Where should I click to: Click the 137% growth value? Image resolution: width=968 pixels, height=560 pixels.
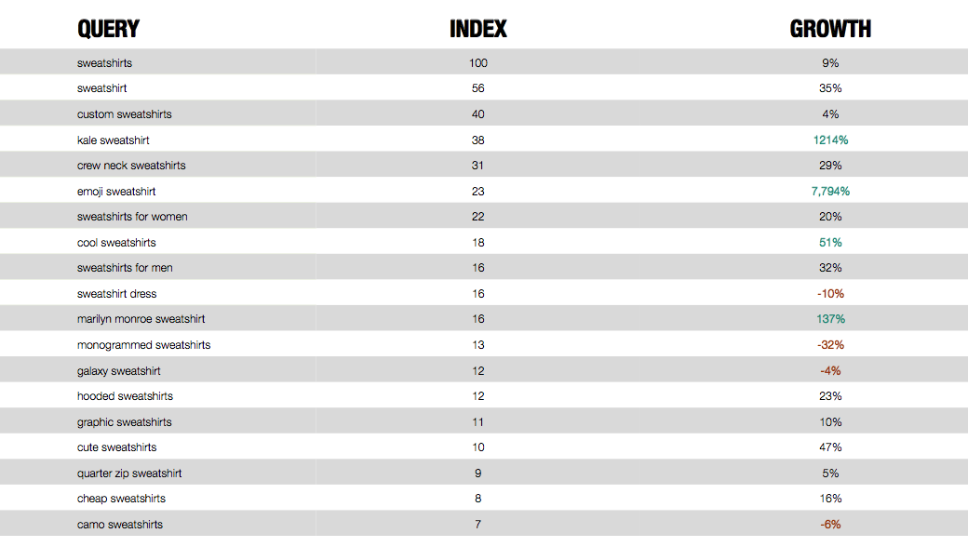click(x=830, y=319)
